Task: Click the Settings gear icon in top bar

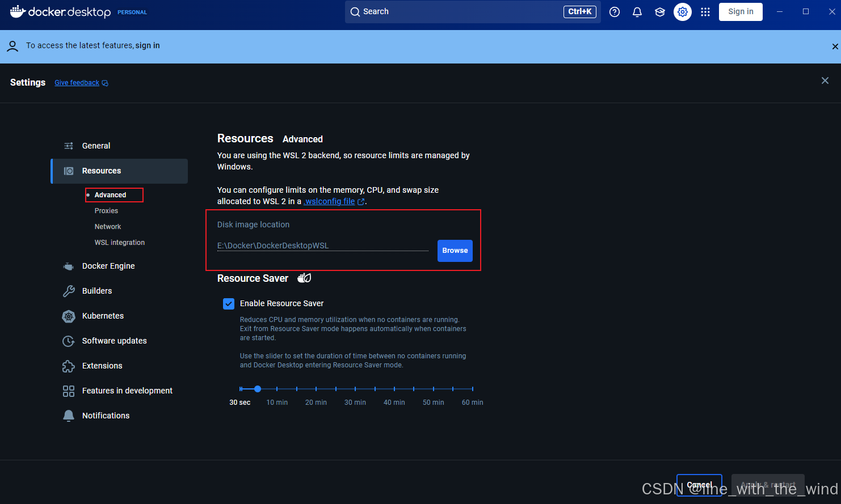Action: [x=683, y=12]
